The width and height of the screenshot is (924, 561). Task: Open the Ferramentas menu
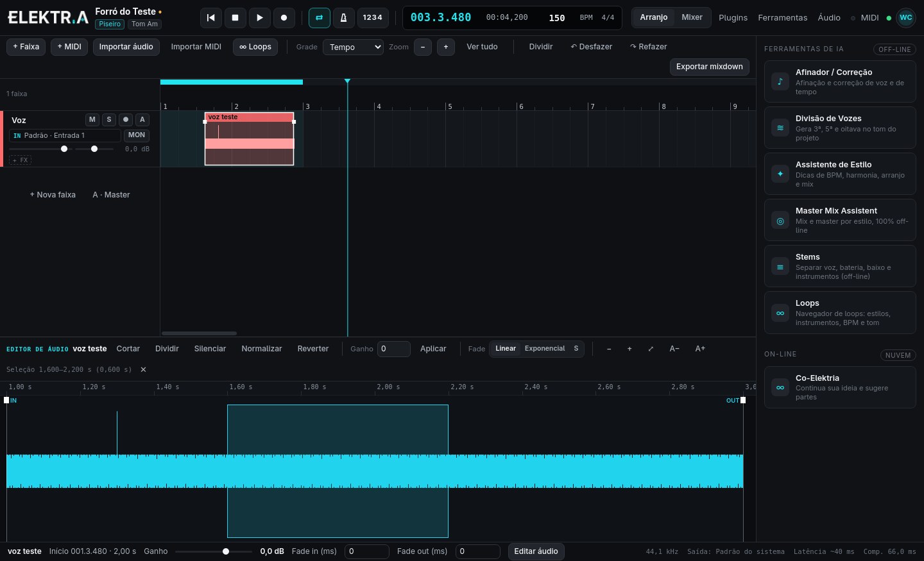[783, 18]
